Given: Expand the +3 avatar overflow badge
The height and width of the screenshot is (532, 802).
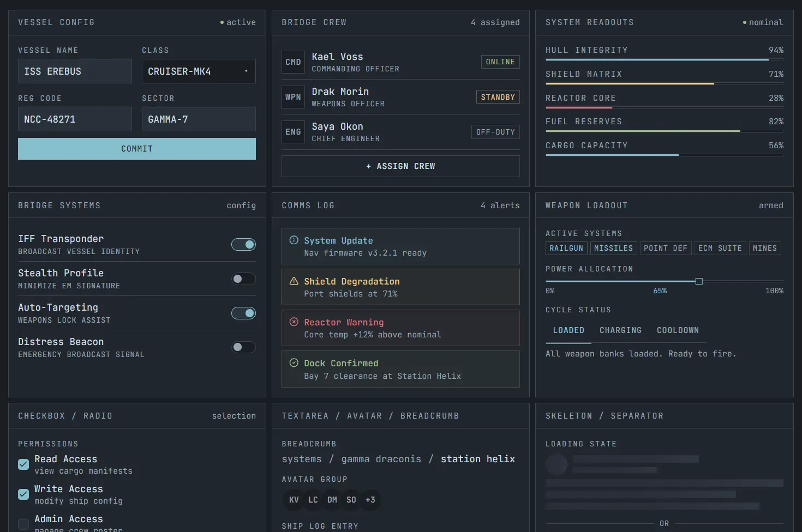Looking at the screenshot, I should tap(370, 499).
